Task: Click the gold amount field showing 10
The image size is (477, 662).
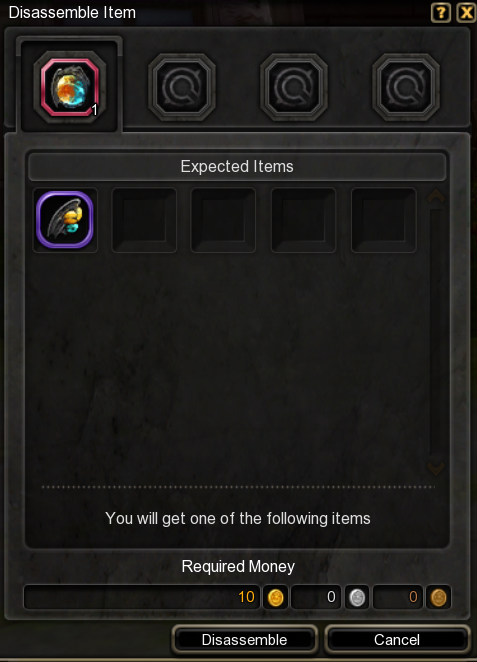Action: pos(142,597)
